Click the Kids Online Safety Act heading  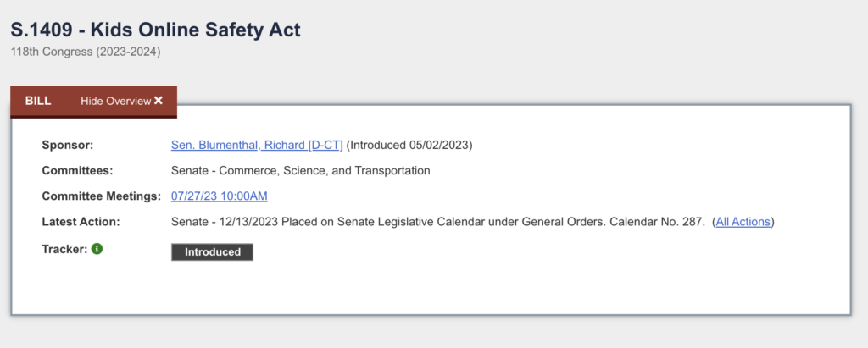[196, 30]
